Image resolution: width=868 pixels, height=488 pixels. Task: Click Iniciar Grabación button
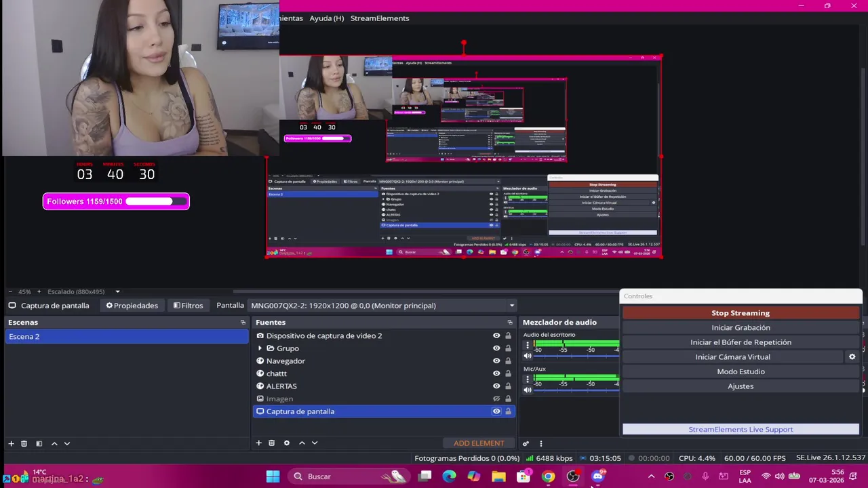tap(741, 327)
